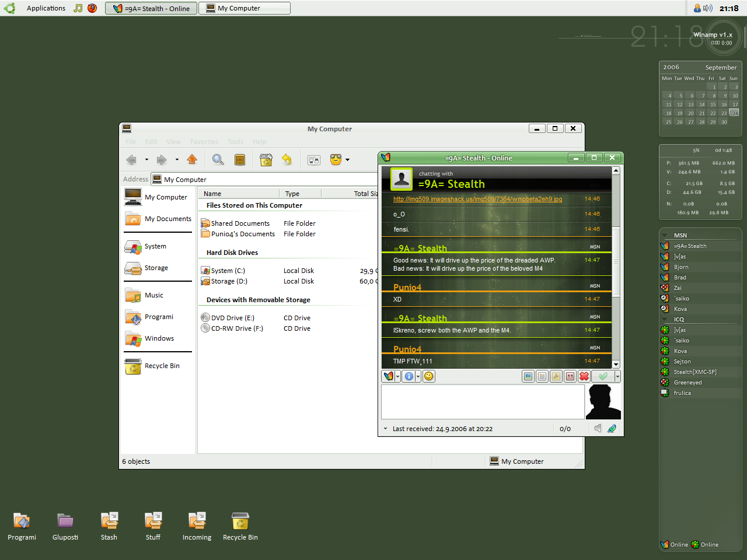Open the imageshack link in chat
The width and height of the screenshot is (747, 560).
pos(477,199)
